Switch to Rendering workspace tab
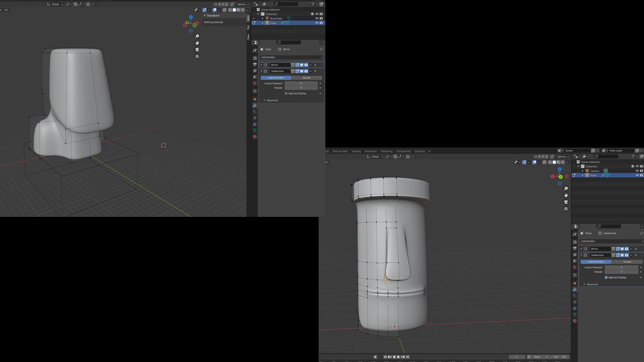 coord(386,151)
